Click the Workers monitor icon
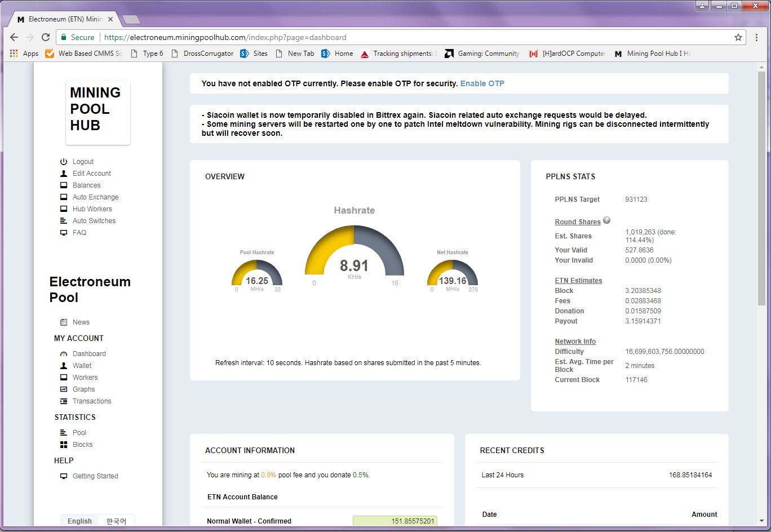 [64, 378]
